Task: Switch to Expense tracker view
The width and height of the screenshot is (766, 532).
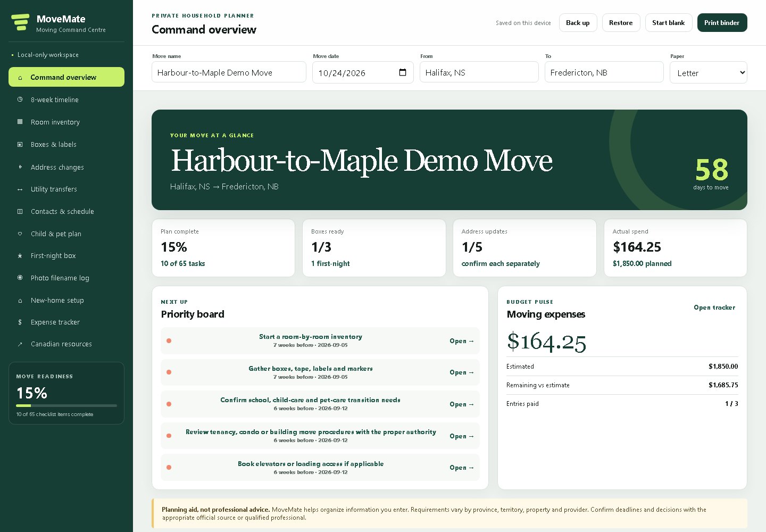Action: (x=66, y=322)
